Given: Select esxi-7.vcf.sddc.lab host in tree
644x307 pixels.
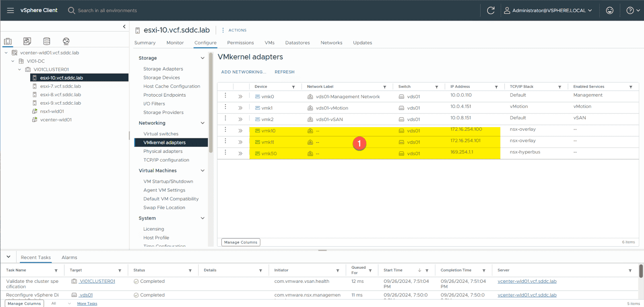Looking at the screenshot, I should (x=60, y=86).
